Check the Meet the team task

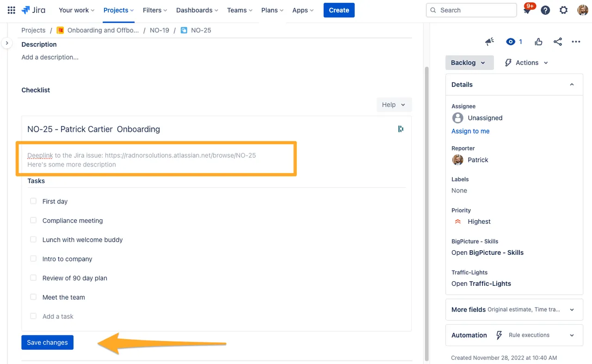click(33, 297)
